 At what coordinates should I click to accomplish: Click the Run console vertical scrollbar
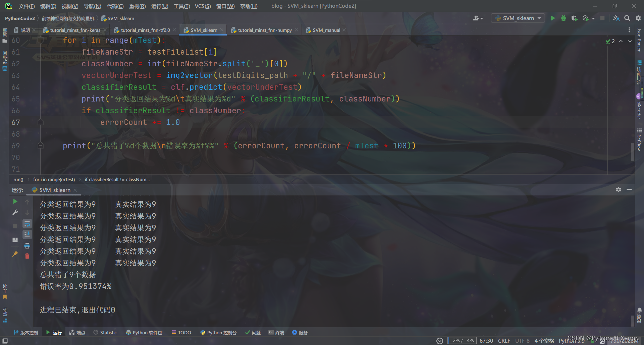pyautogui.click(x=633, y=321)
